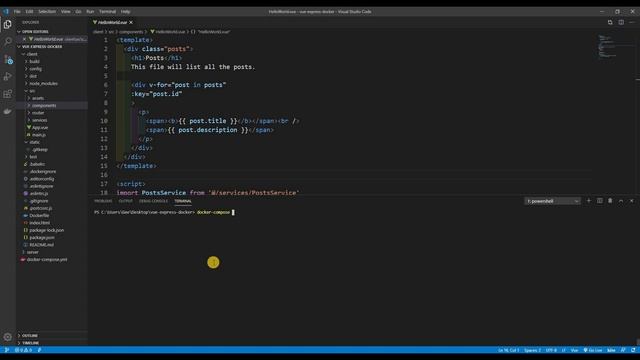Image resolution: width=640 pixels, height=360 pixels.
Task: Click the Vue language mode in status bar
Action: pos(574,350)
